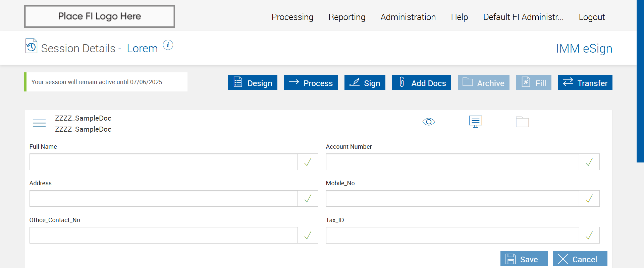Confirm the Full Name field checkmark
The image size is (644, 268).
pos(308,162)
